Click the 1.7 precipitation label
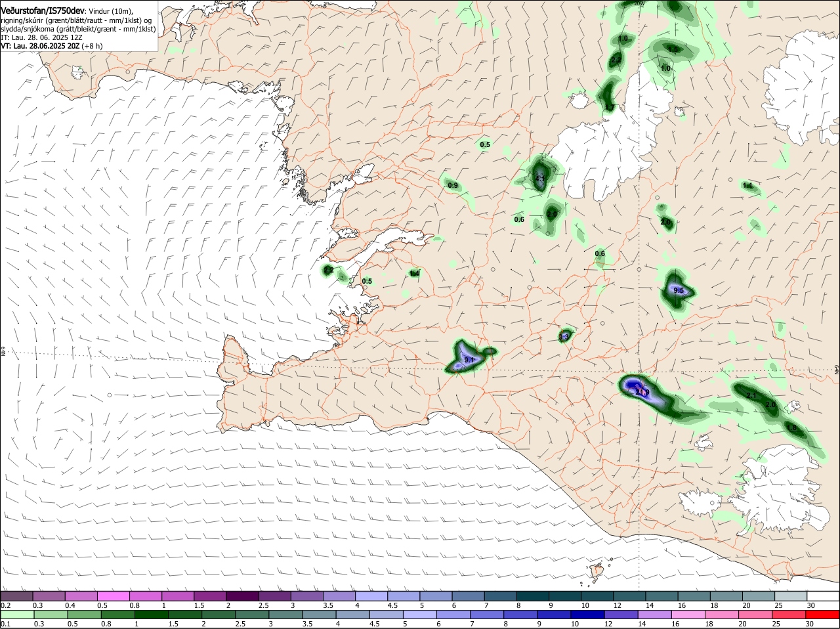The image size is (840, 629). tap(610, 108)
